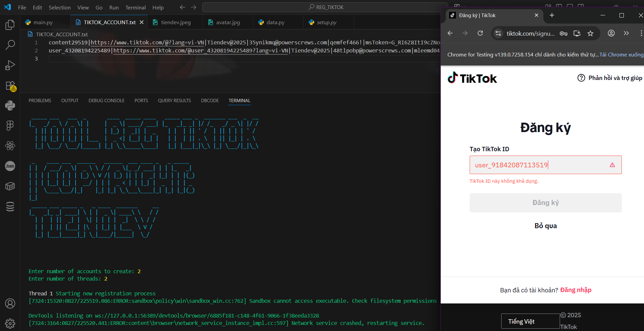Screen dimensions: 644x331
Task: Click the Chrome back arrow button
Action: [x=450, y=33]
